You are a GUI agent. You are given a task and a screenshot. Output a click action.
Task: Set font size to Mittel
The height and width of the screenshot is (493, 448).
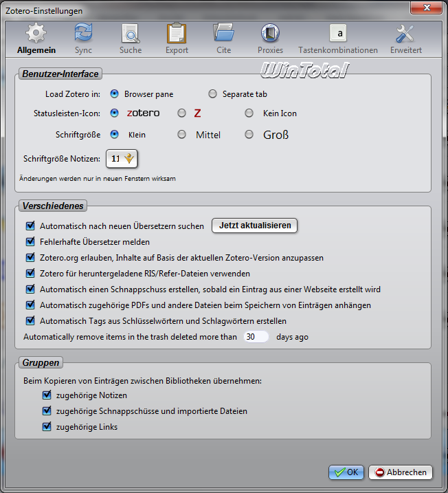pos(181,135)
